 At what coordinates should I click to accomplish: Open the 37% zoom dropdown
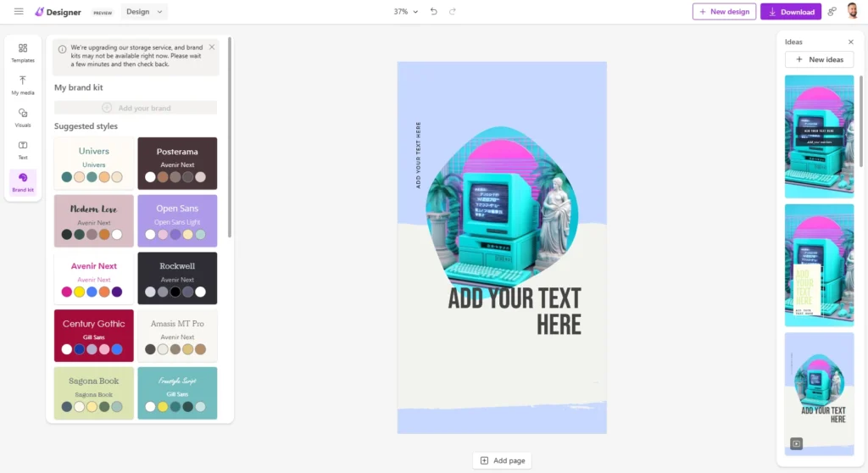coord(405,11)
